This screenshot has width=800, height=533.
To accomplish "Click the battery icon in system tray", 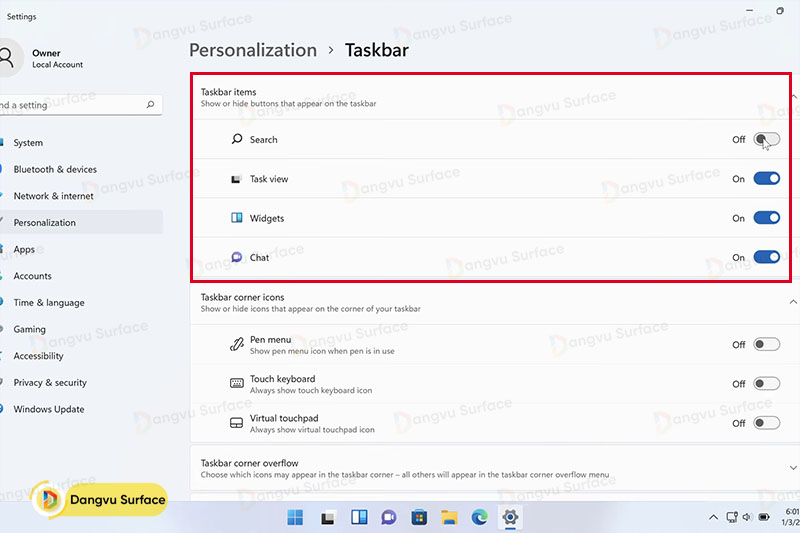I will point(764,517).
